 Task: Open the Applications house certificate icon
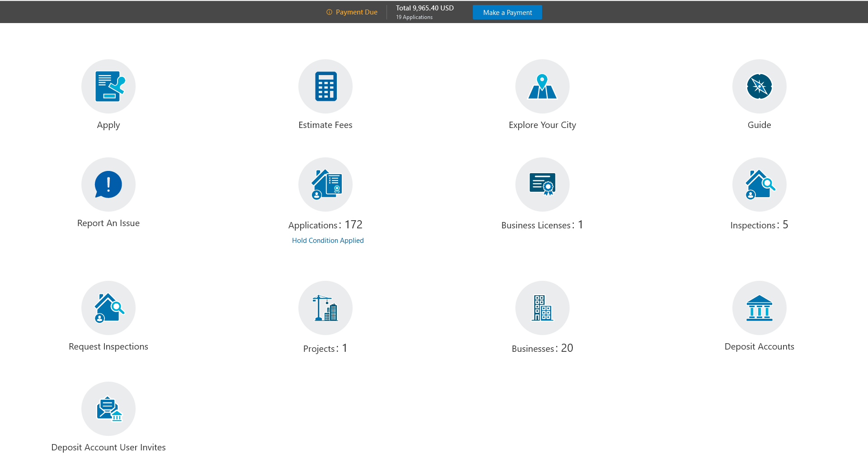pyautogui.click(x=325, y=184)
